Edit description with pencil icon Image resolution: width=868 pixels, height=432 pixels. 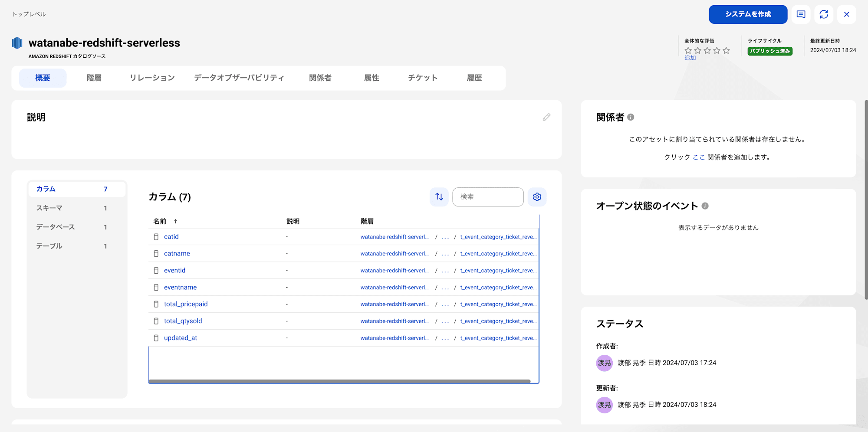point(546,117)
